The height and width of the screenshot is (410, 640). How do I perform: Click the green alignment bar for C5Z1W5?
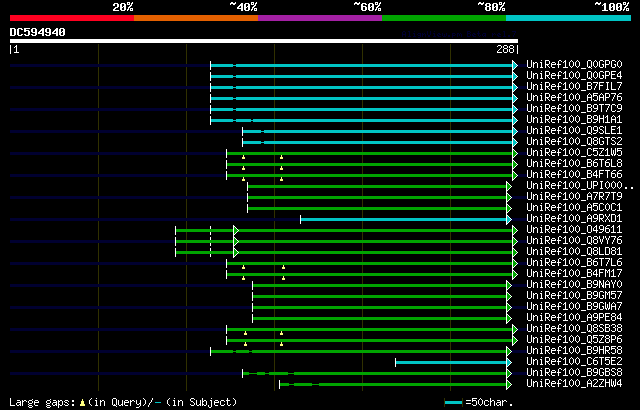370,153
